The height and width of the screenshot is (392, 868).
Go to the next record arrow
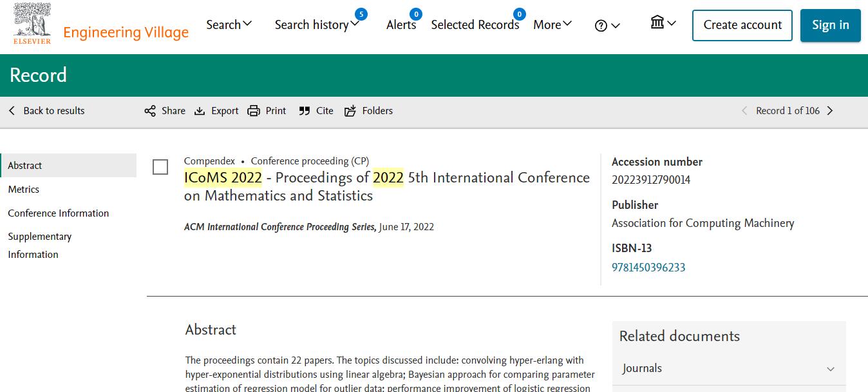click(x=830, y=111)
